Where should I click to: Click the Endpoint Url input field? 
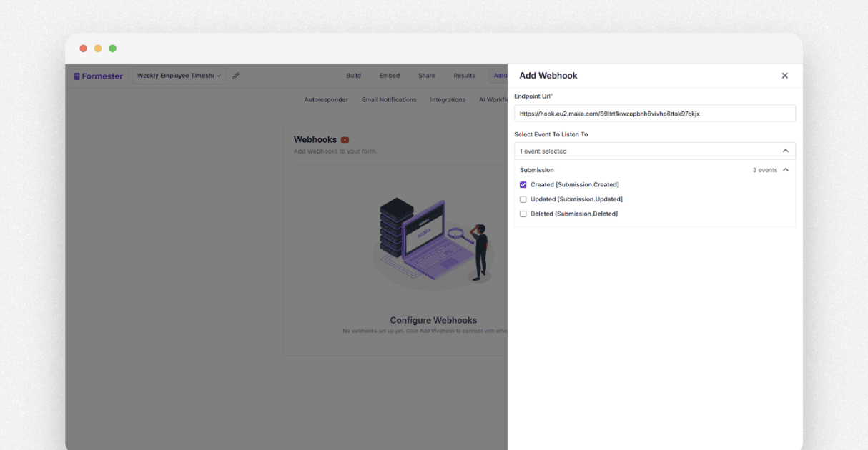(655, 113)
